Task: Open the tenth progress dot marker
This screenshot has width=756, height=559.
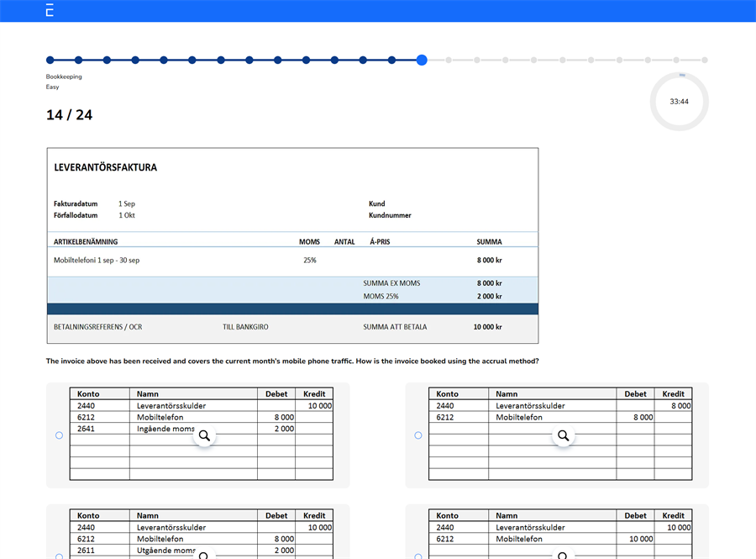Action: click(x=305, y=60)
